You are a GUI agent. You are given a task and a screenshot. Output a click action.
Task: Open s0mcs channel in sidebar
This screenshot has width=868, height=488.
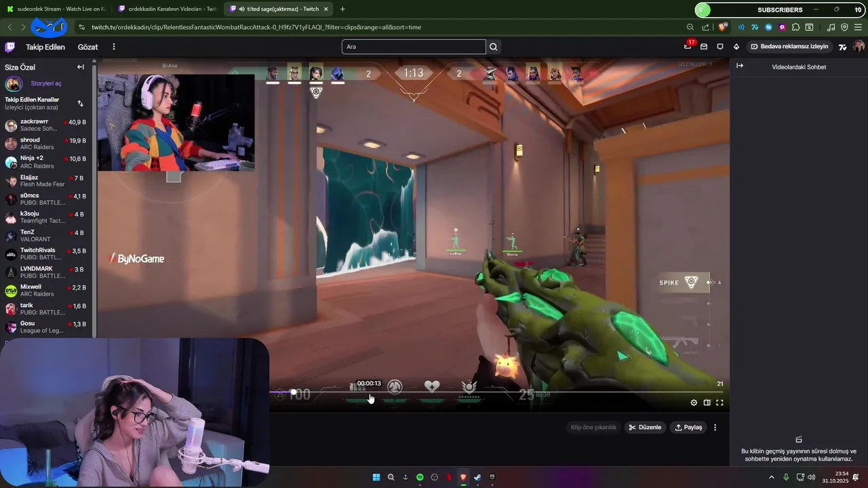46,199
